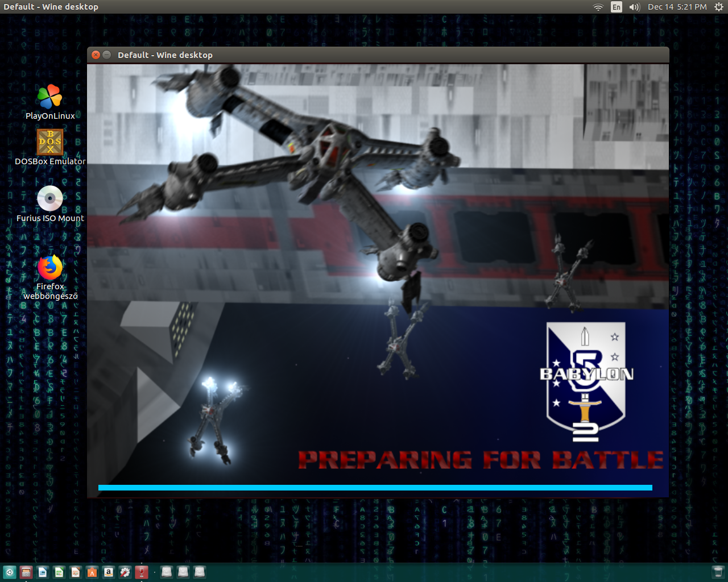
Task: Open the Amazon launcher in the dock
Action: point(109,572)
